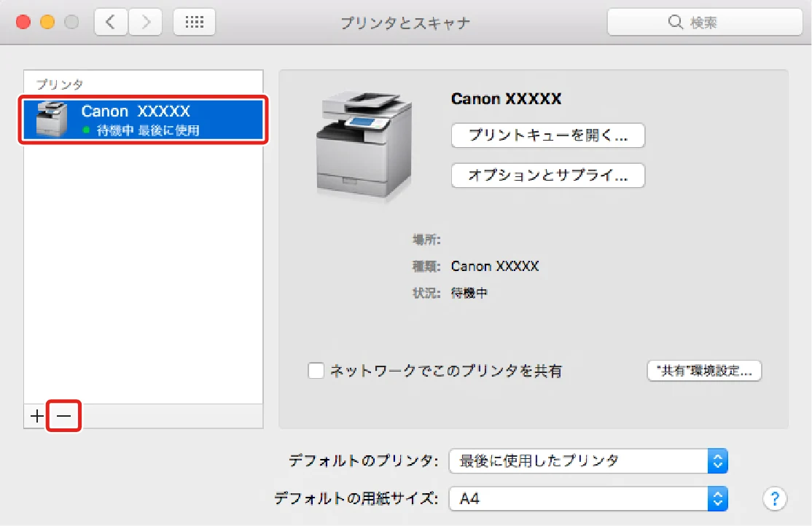The width and height of the screenshot is (812, 526).
Task: Click printer thumbnail icon in list row
Action: point(51,119)
